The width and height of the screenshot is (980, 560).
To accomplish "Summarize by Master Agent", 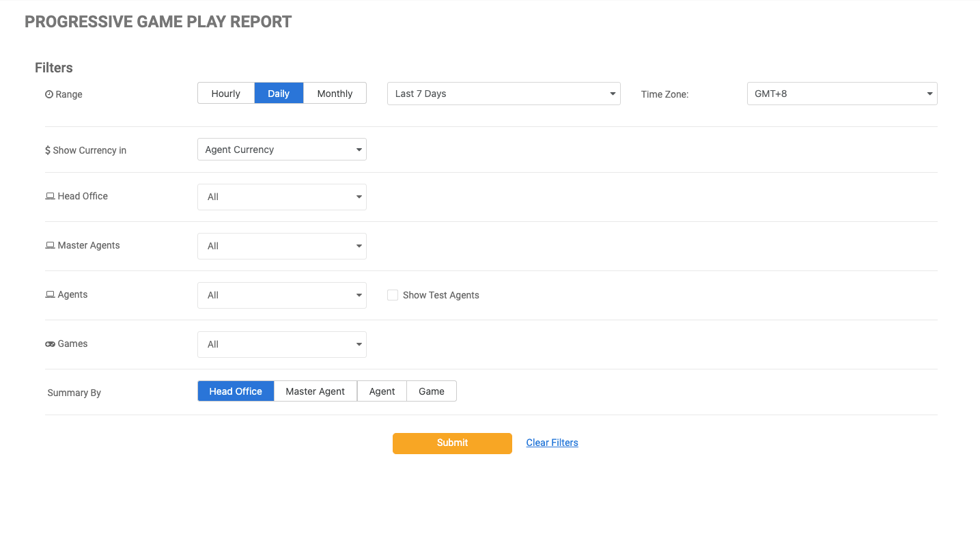I will pyautogui.click(x=315, y=391).
